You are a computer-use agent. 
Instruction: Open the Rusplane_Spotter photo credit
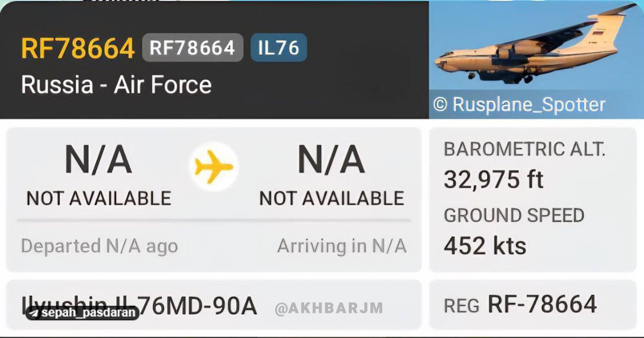[x=519, y=105]
